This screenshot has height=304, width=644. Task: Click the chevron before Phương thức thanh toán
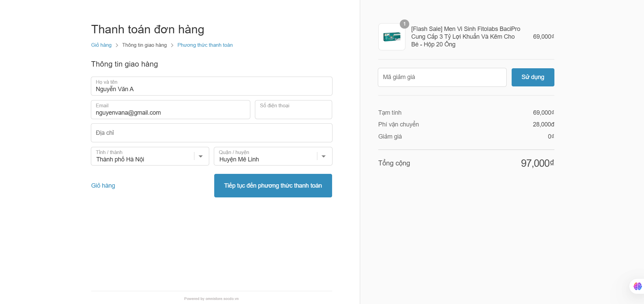(172, 45)
